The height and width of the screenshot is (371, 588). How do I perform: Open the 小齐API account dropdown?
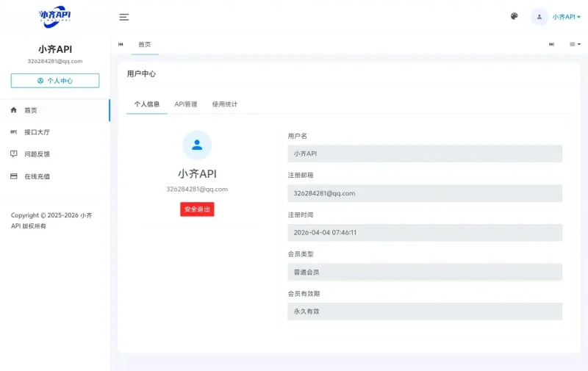point(566,17)
